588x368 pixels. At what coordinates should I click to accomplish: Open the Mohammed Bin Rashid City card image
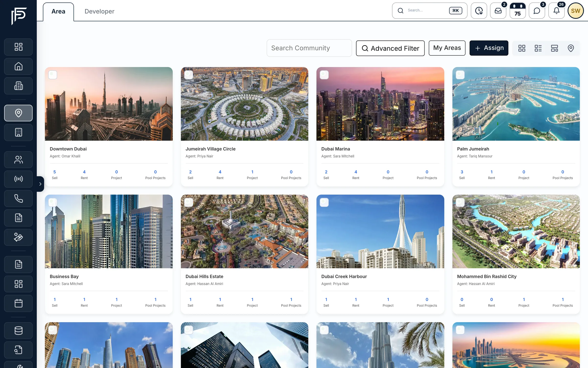(x=516, y=231)
